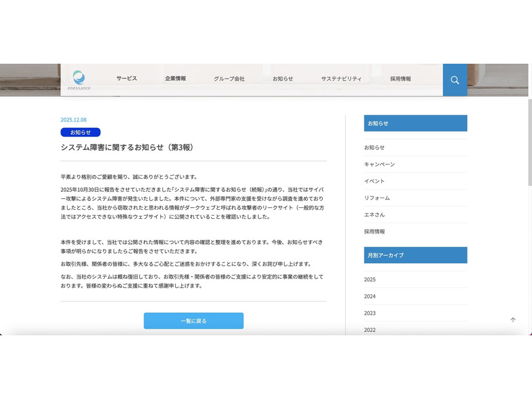Image resolution: width=532 pixels, height=399 pixels.
Task: Open the キャンペーン sidebar category
Action: pyautogui.click(x=379, y=164)
